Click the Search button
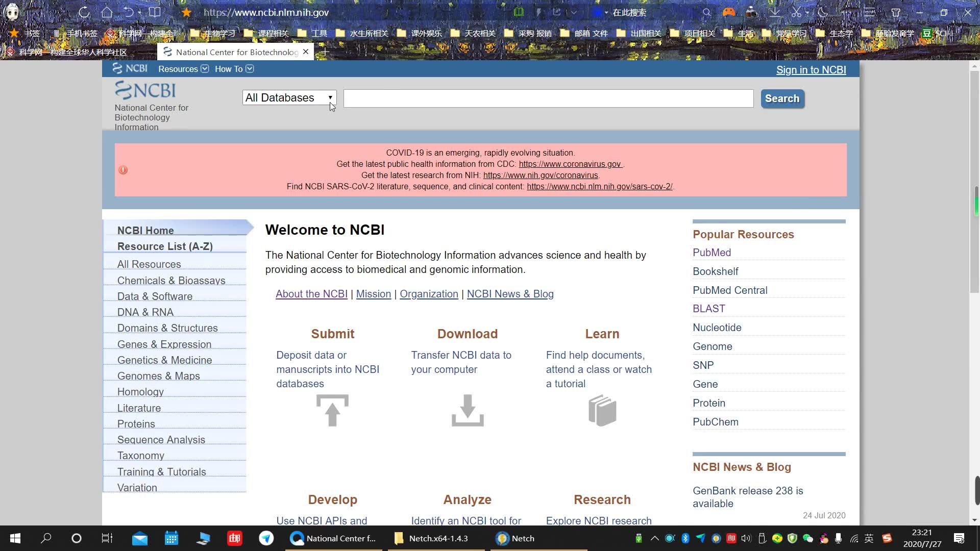980x551 pixels. tap(781, 98)
